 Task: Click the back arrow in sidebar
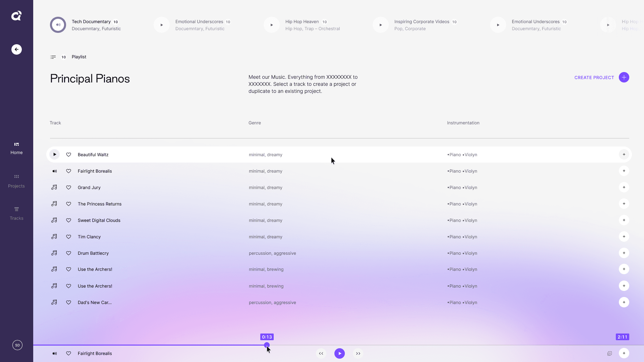[x=16, y=49]
